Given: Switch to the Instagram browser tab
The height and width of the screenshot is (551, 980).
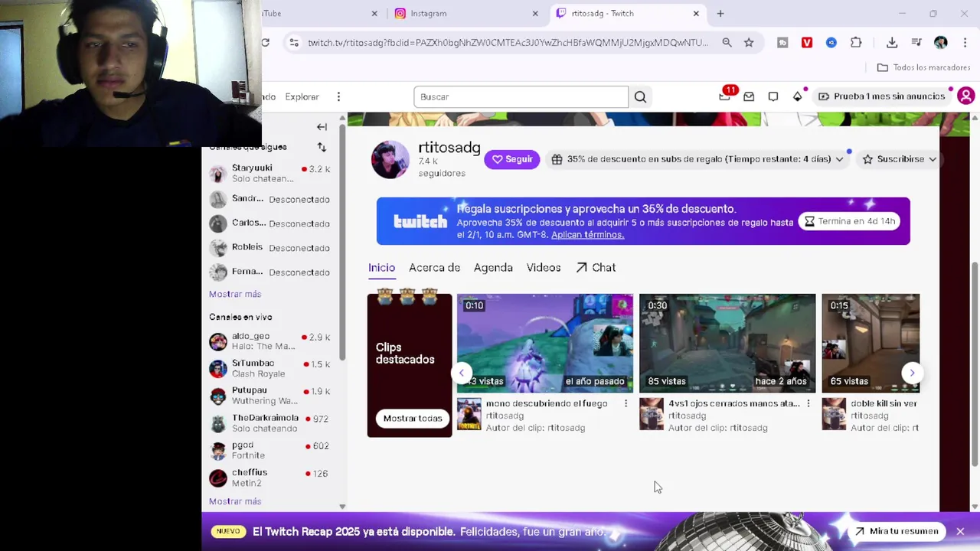Looking at the screenshot, I should pyautogui.click(x=467, y=14).
